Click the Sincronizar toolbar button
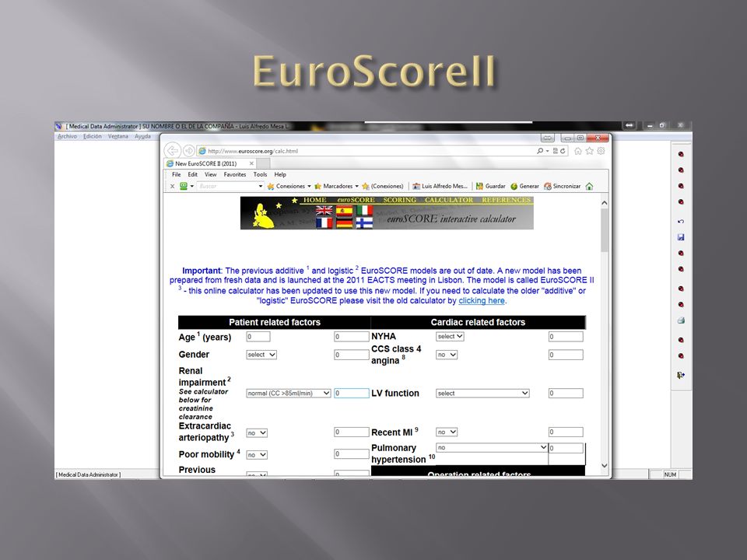 click(x=562, y=186)
